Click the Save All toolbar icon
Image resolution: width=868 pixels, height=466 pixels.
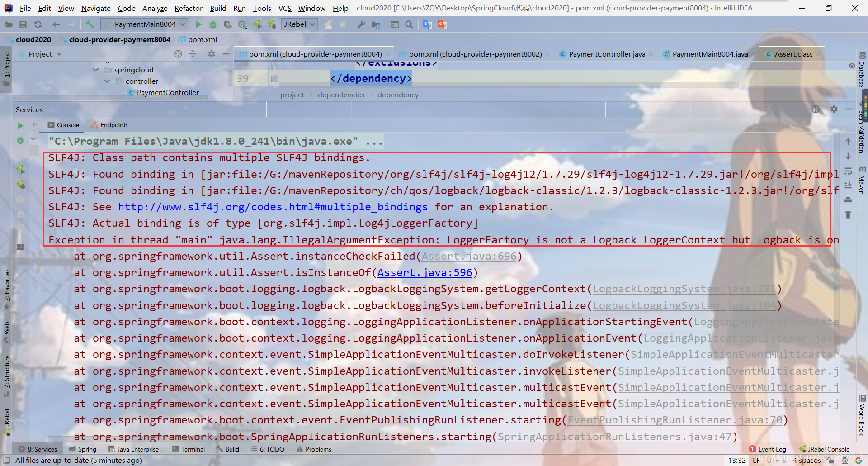click(x=23, y=24)
